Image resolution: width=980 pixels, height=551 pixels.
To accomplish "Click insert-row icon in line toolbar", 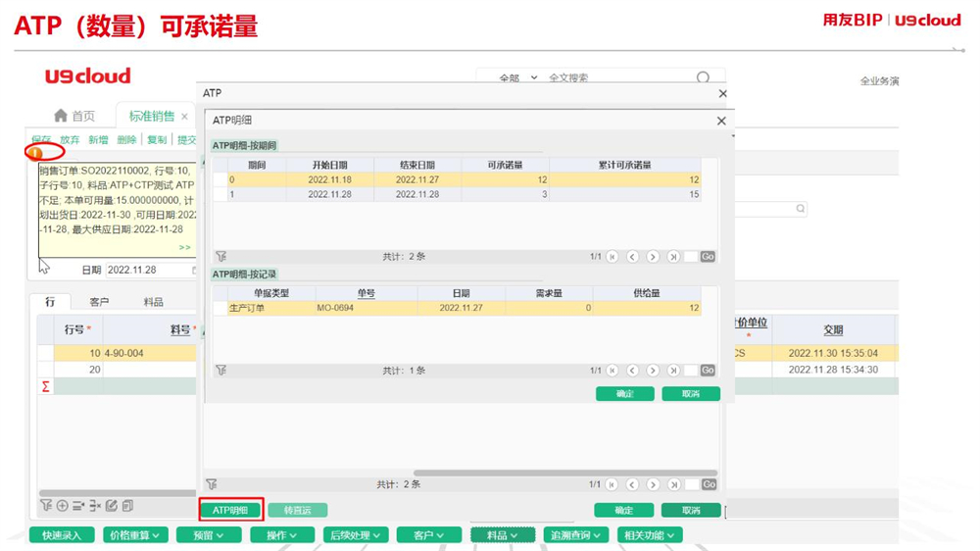I will point(78,505).
